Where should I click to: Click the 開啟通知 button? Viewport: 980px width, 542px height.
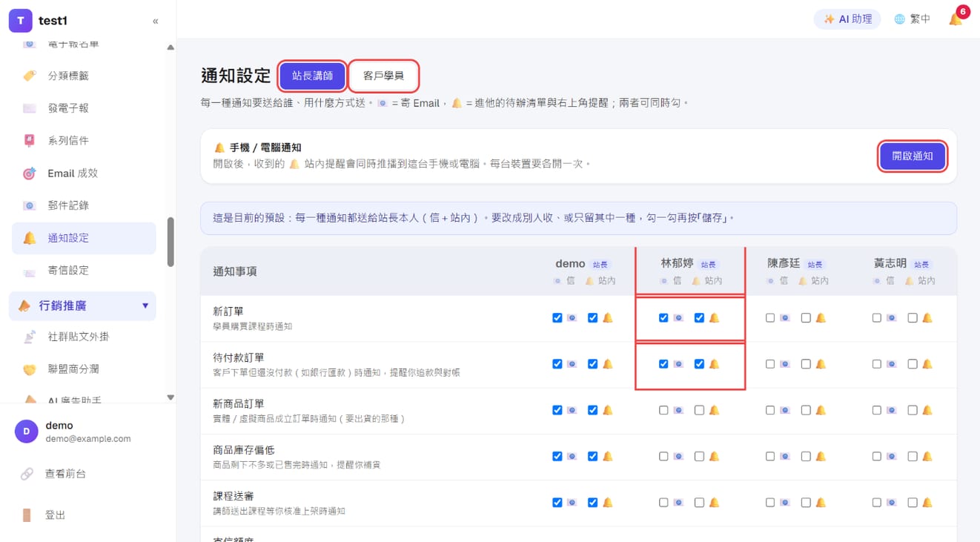(913, 156)
